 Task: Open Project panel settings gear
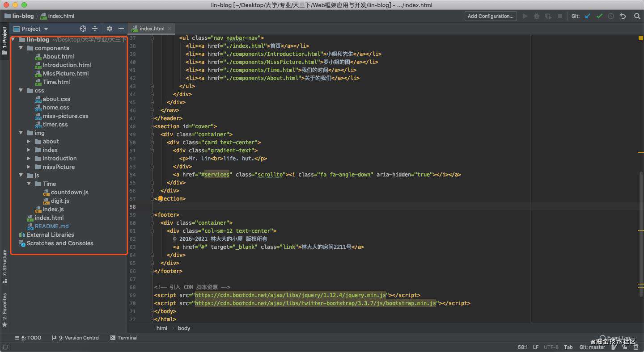click(x=110, y=29)
